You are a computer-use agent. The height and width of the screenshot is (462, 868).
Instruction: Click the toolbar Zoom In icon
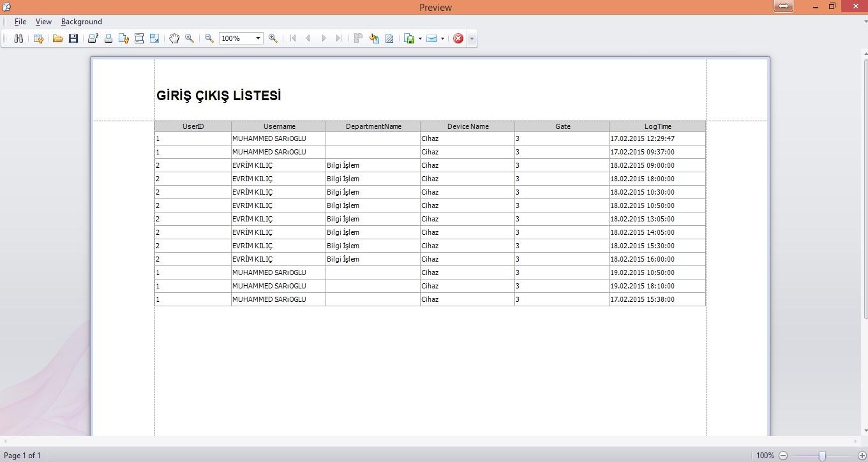[x=273, y=38]
